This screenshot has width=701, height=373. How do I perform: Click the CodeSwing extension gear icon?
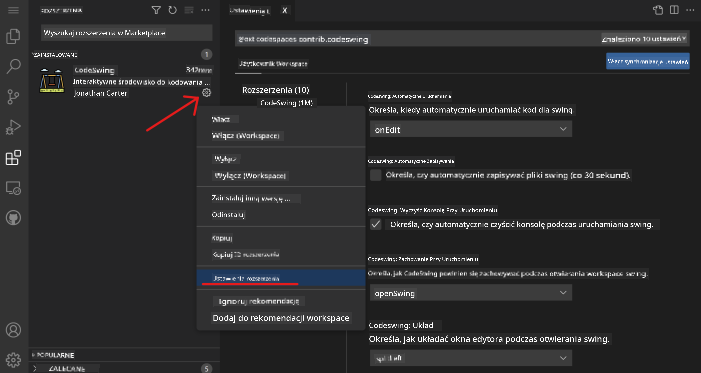tap(206, 93)
